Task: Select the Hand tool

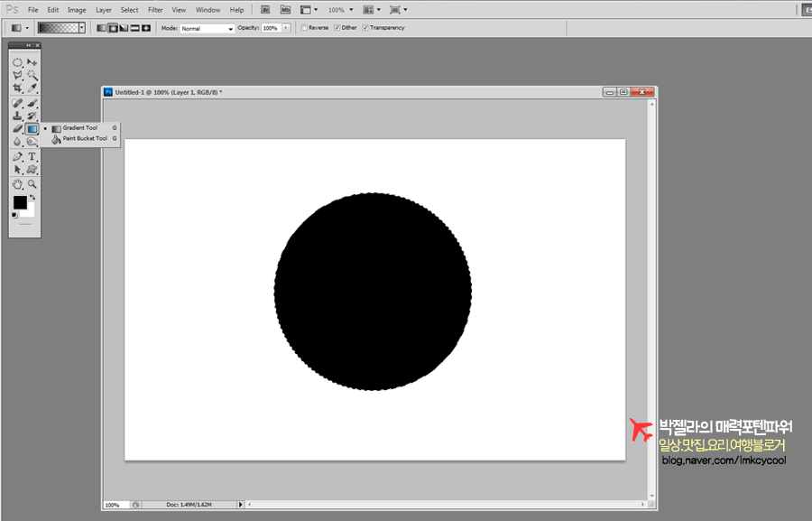Action: (x=17, y=183)
